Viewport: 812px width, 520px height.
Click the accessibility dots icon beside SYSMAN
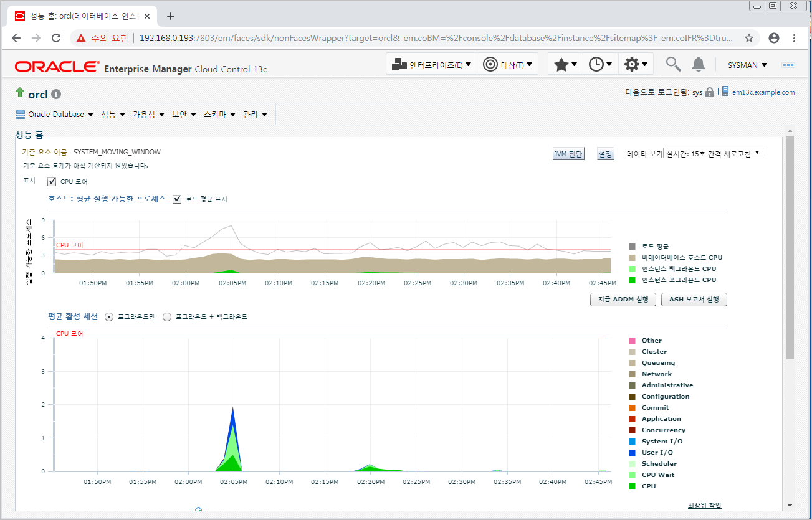tap(788, 65)
